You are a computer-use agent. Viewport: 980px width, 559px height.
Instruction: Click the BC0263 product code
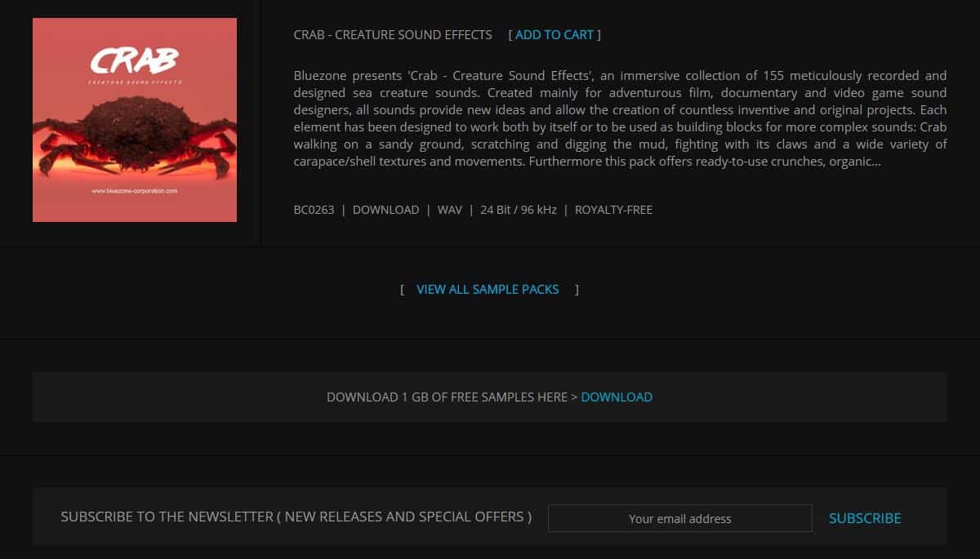tap(314, 210)
